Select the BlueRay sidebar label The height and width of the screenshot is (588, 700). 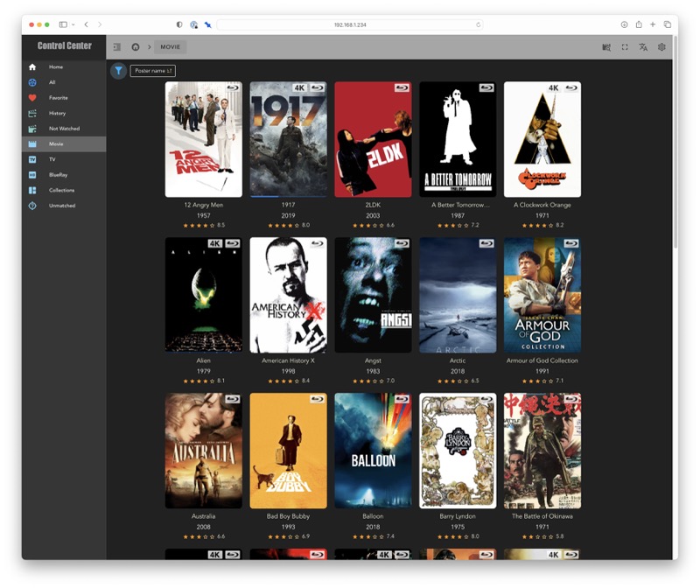click(x=58, y=175)
